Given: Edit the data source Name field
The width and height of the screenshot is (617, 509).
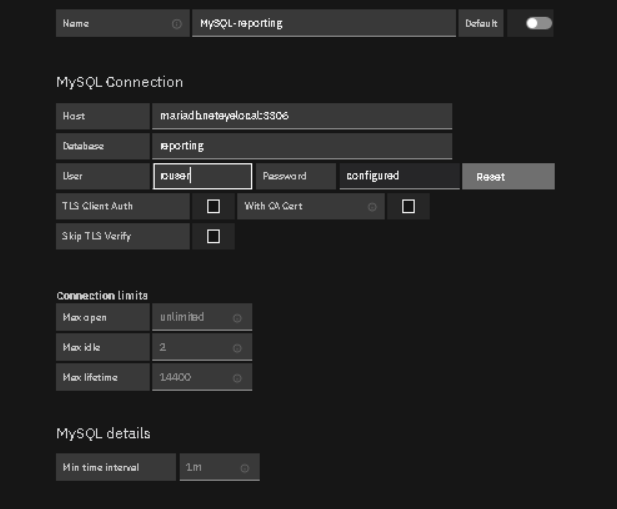Looking at the screenshot, I should coord(324,23).
